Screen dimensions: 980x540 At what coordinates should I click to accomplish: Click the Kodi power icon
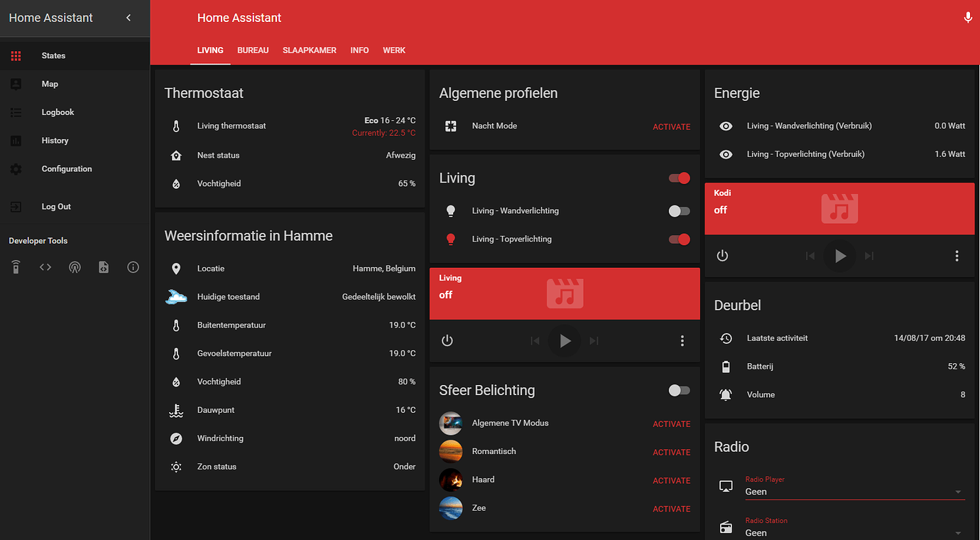(722, 256)
